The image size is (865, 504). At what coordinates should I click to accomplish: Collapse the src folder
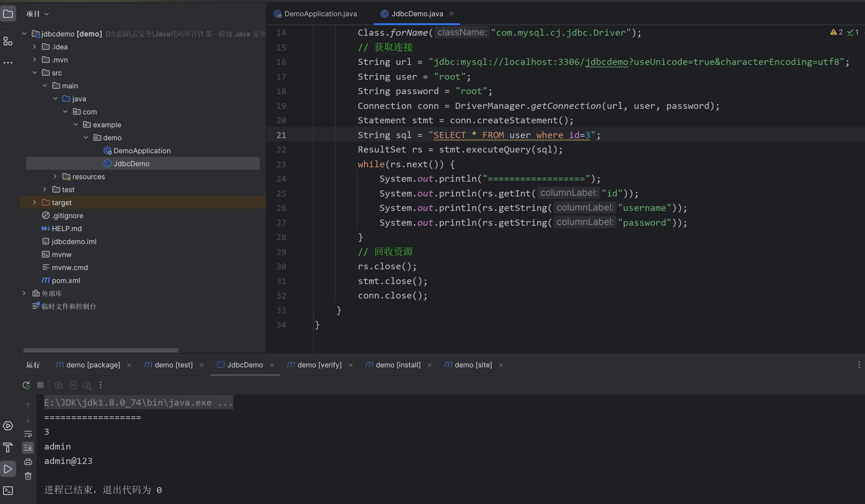[35, 73]
